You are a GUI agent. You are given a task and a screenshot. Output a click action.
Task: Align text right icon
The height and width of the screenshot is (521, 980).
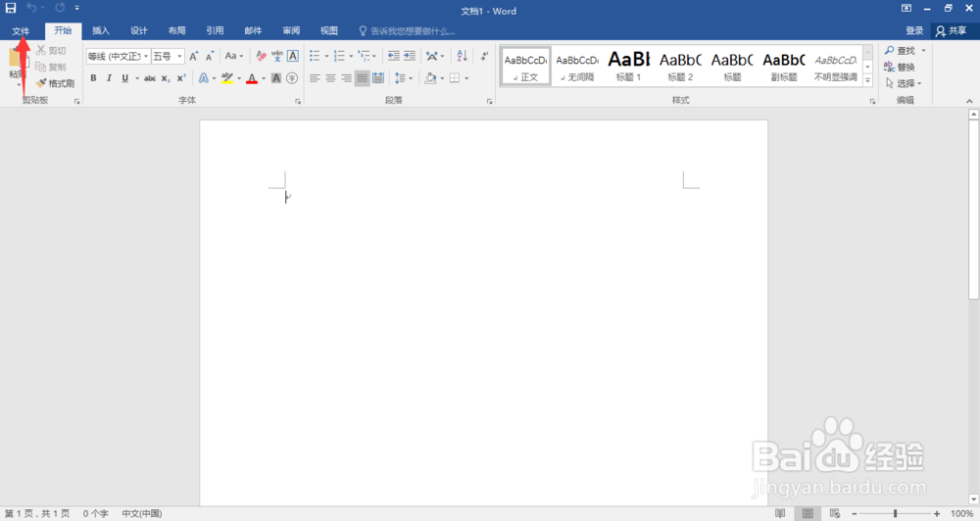346,78
